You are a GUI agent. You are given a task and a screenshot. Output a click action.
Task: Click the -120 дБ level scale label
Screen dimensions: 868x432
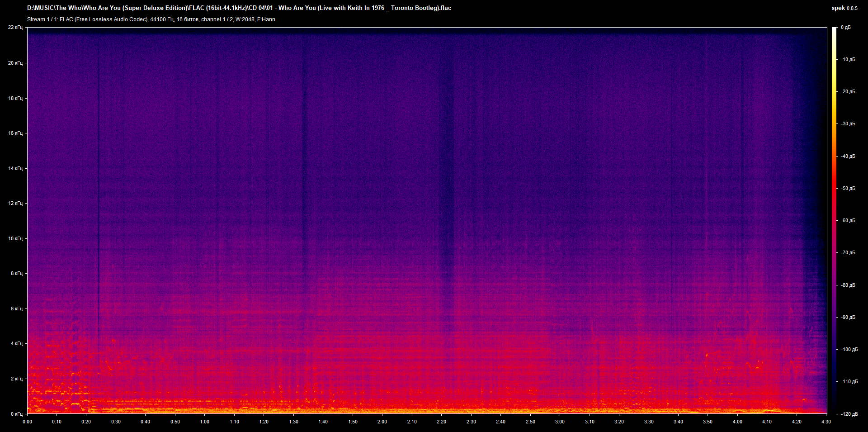pyautogui.click(x=849, y=414)
